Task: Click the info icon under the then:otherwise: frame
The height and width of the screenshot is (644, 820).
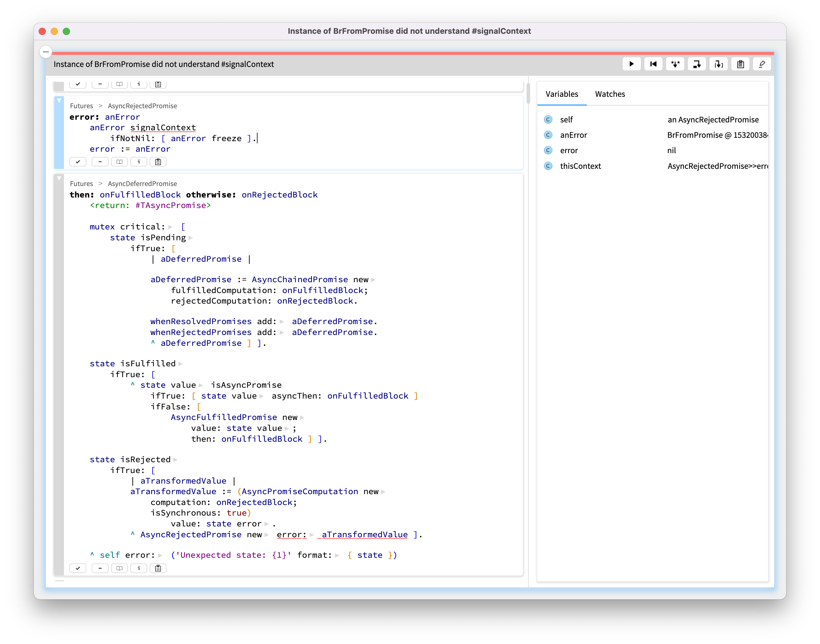Action: point(139,568)
